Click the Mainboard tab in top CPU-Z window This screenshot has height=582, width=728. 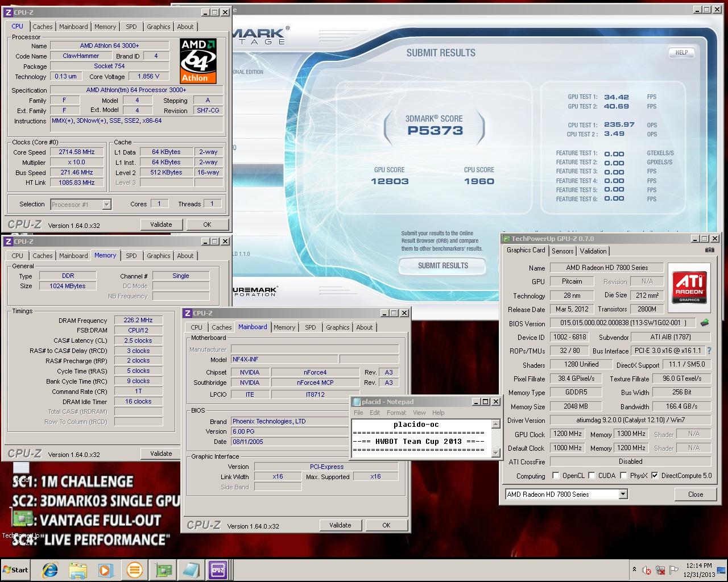tap(73, 27)
